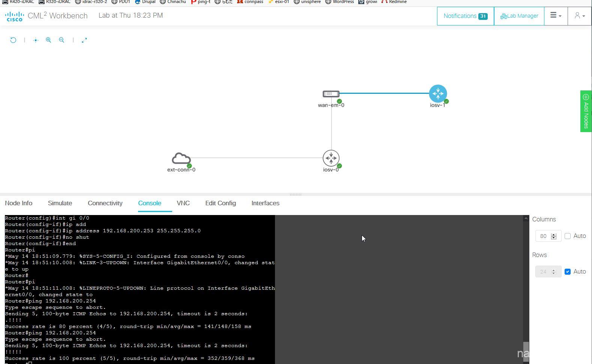Viewport: 592px width, 364px height.
Task: Open the unisphere bookmark
Action: [307, 2]
